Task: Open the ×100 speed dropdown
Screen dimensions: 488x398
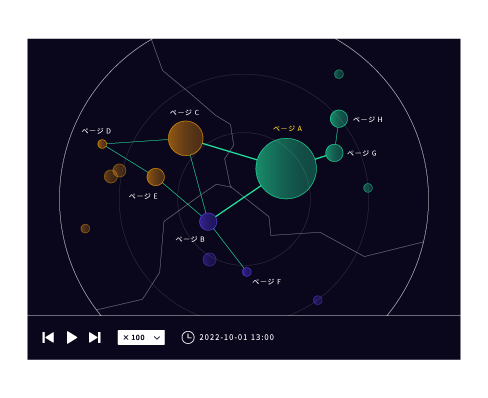Action: click(141, 337)
